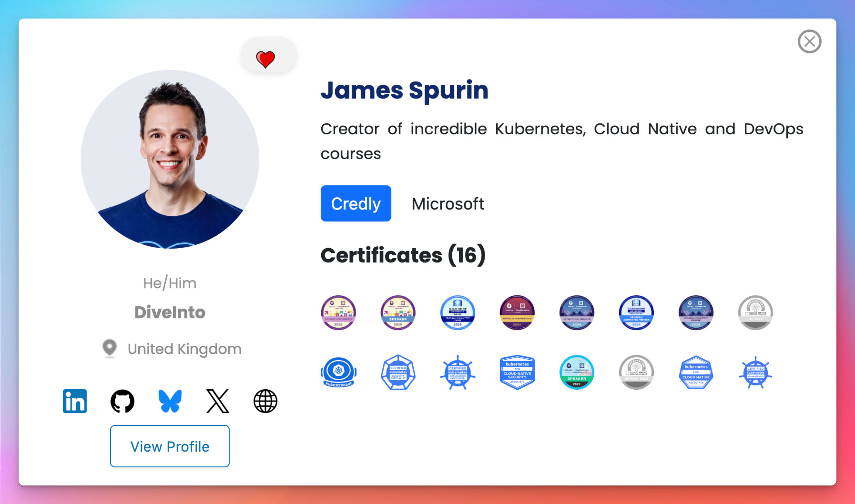
Task: Close the profile dialog
Action: (809, 41)
